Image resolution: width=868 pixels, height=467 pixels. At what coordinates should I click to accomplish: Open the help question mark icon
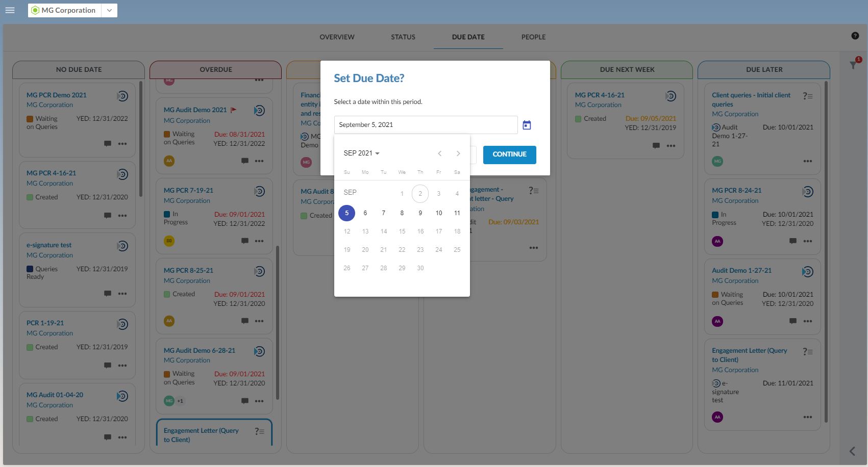pyautogui.click(x=855, y=36)
